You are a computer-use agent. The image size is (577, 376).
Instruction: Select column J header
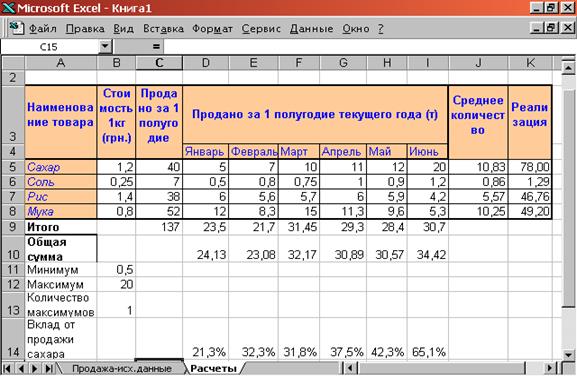(478, 63)
